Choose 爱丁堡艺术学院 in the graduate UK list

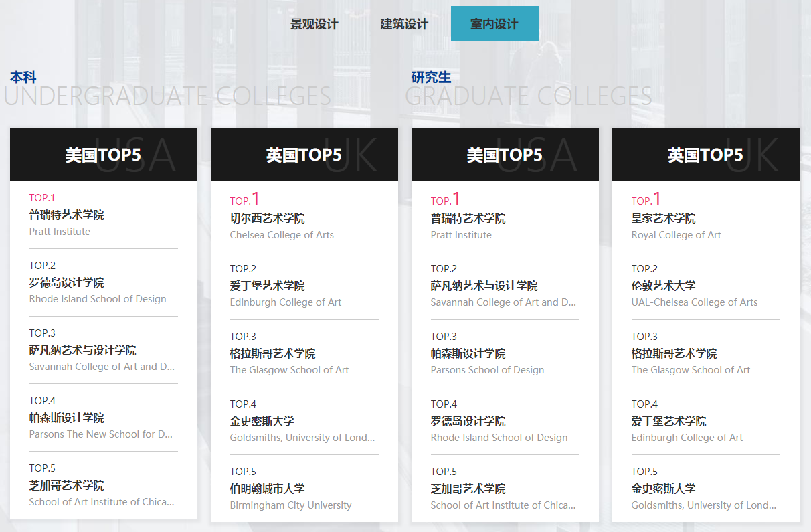coord(669,422)
